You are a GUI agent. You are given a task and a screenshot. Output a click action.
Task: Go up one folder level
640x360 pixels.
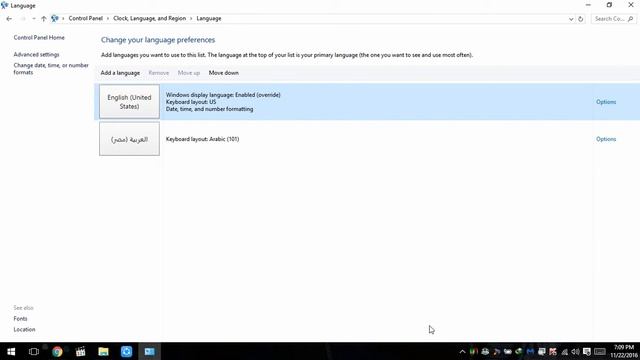(44, 19)
